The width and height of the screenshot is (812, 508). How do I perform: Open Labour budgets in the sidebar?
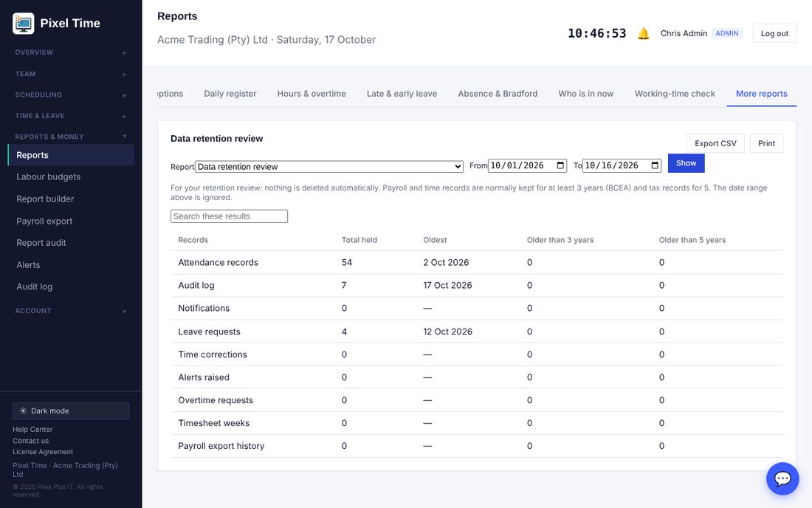pyautogui.click(x=71, y=177)
